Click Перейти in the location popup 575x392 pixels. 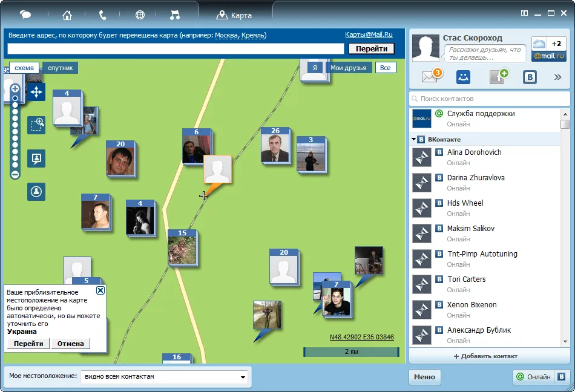coord(28,344)
